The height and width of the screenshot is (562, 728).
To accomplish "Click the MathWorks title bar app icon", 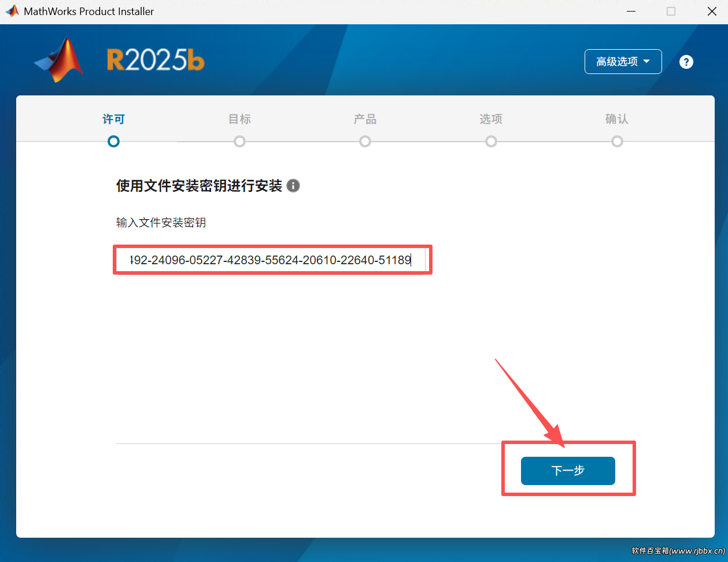I will (x=12, y=11).
